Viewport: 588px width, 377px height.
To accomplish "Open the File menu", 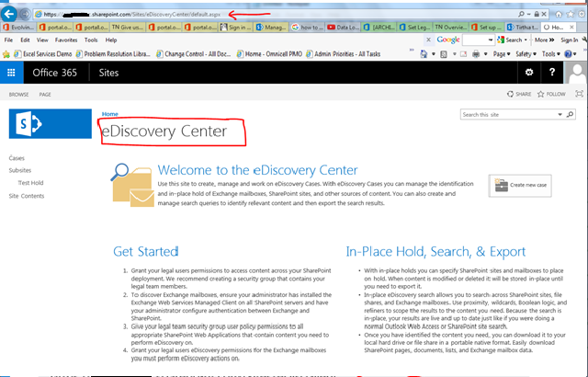I will pyautogui.click(x=8, y=40).
